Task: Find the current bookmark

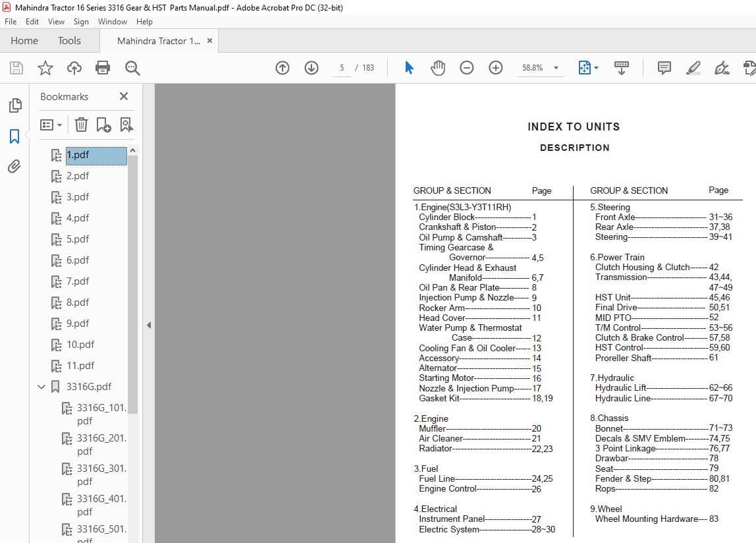Action: [126, 125]
